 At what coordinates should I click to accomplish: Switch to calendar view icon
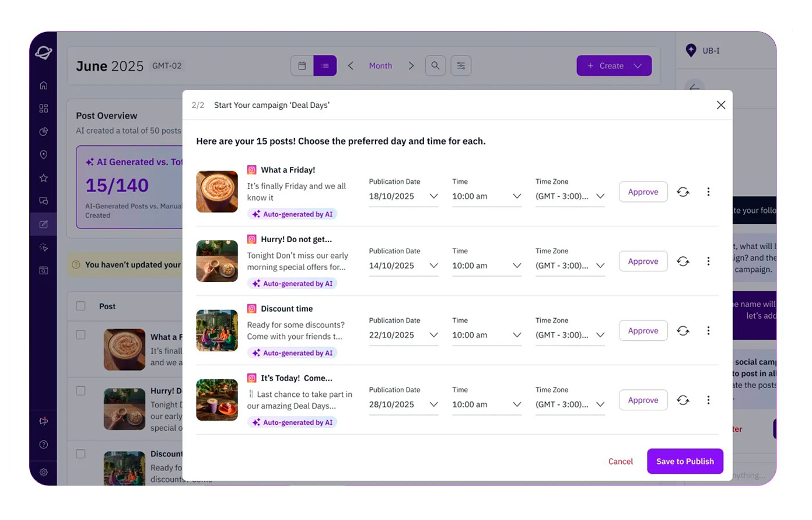302,66
